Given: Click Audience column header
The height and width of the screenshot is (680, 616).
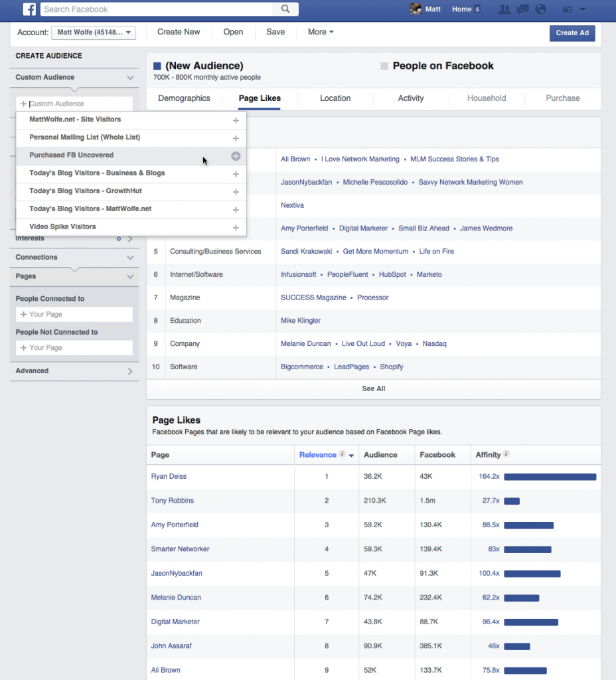Looking at the screenshot, I should pos(380,455).
